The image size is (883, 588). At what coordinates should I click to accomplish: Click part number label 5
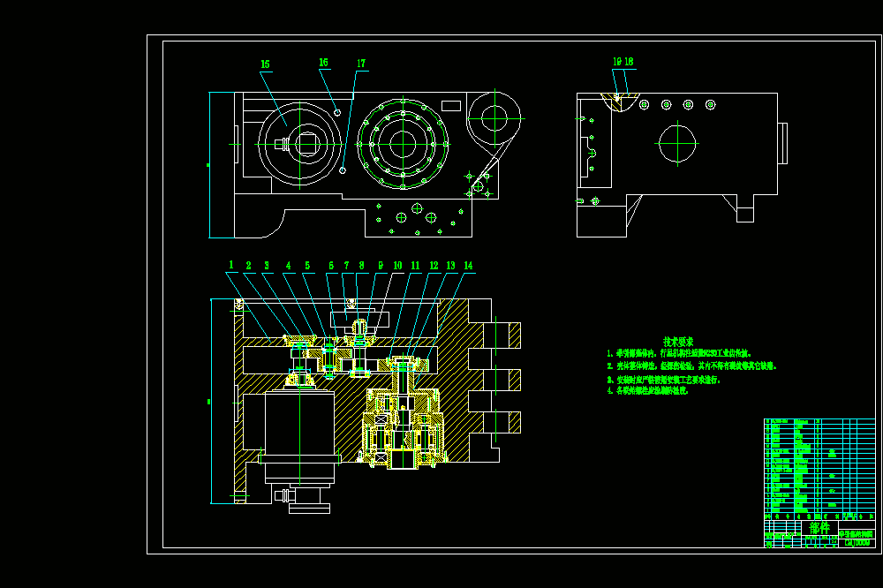pyautogui.click(x=307, y=265)
